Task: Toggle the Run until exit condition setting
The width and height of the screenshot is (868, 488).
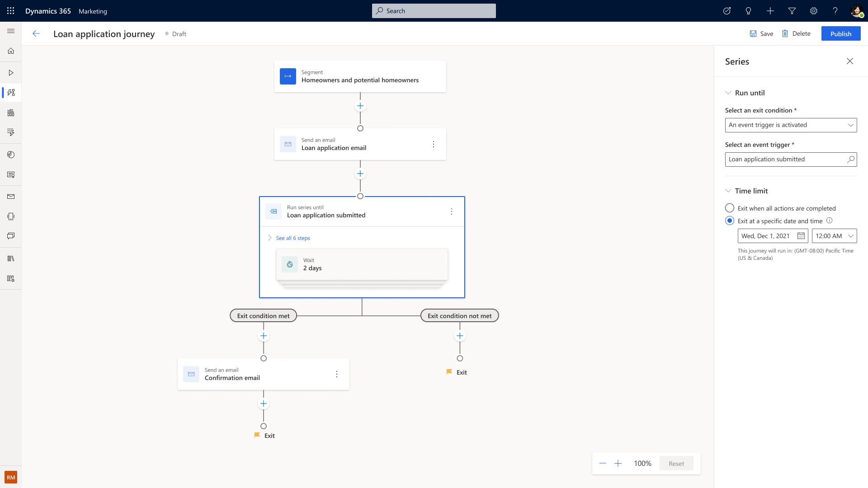Action: 728,92
